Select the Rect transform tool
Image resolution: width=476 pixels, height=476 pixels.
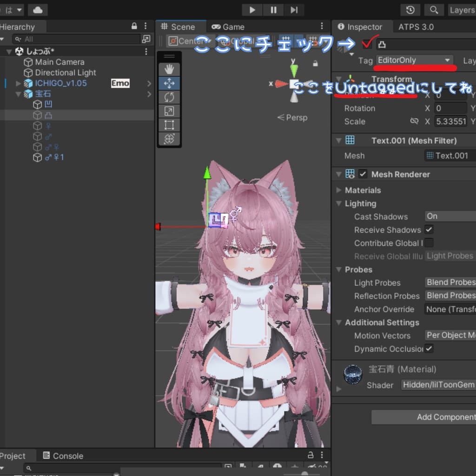pyautogui.click(x=169, y=125)
